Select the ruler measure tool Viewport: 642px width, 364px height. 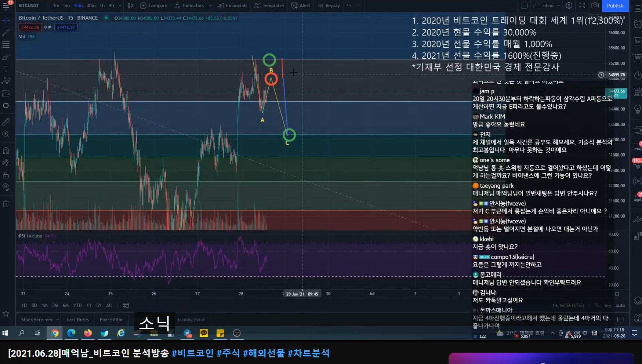point(6,122)
